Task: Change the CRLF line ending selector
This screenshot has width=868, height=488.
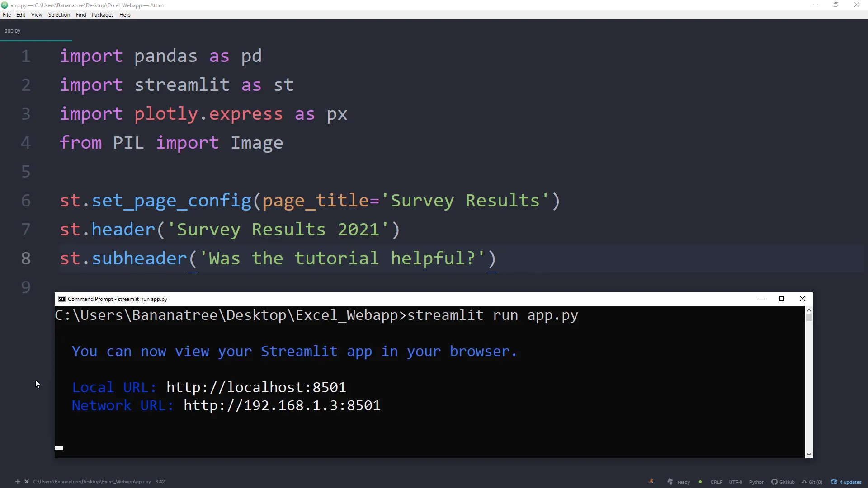Action: (x=716, y=482)
